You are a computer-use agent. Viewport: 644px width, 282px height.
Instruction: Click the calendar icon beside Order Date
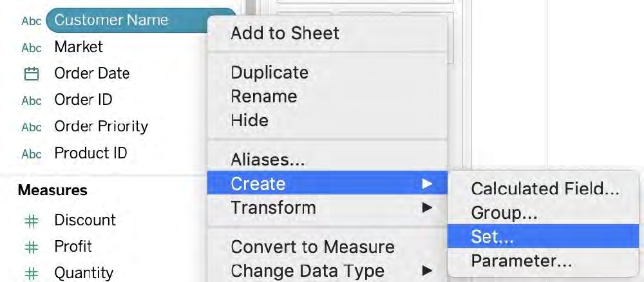[32, 74]
